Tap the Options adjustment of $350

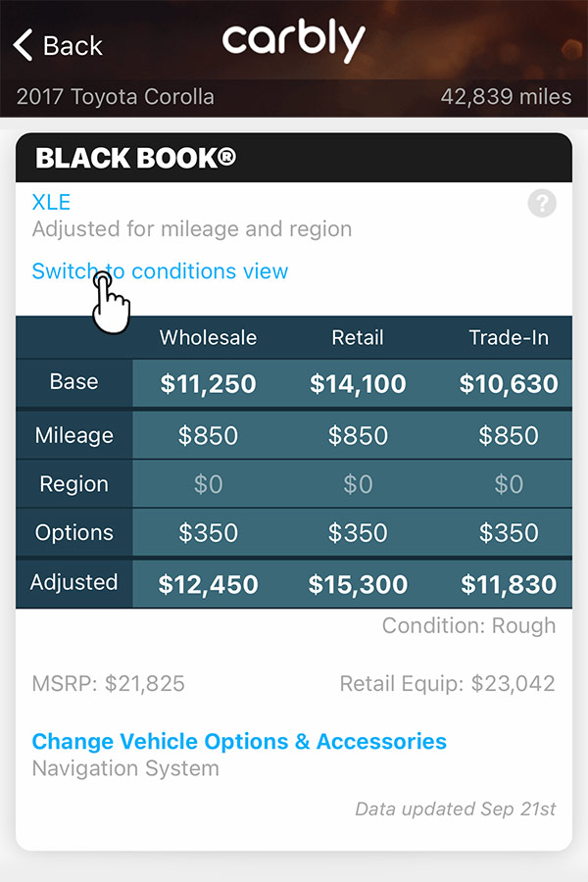(207, 532)
